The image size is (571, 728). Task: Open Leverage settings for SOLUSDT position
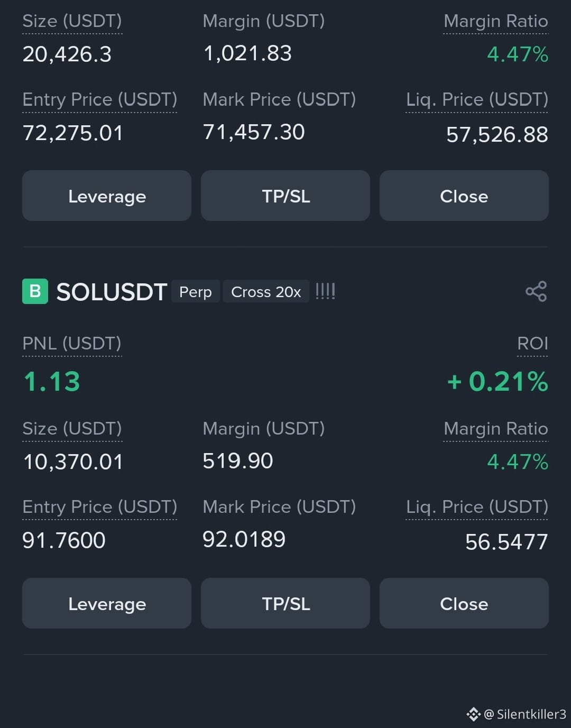point(107,603)
